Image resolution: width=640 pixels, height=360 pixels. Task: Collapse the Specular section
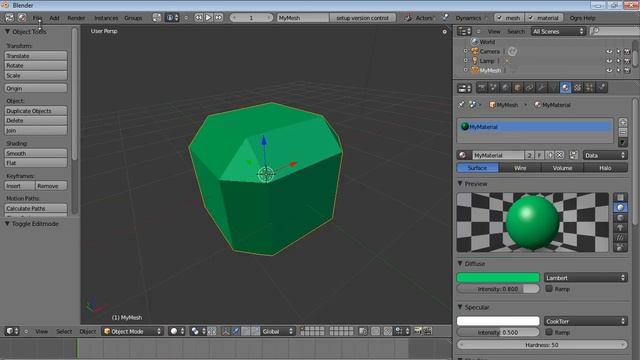460,307
